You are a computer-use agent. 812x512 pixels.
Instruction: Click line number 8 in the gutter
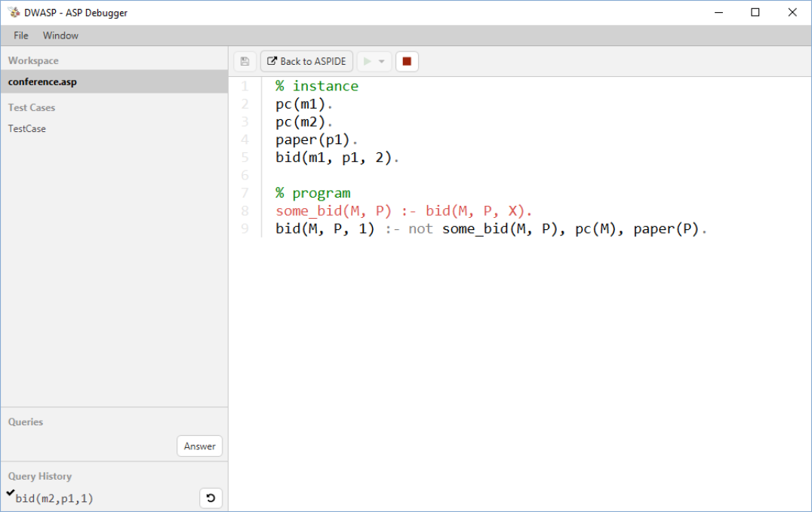point(245,210)
